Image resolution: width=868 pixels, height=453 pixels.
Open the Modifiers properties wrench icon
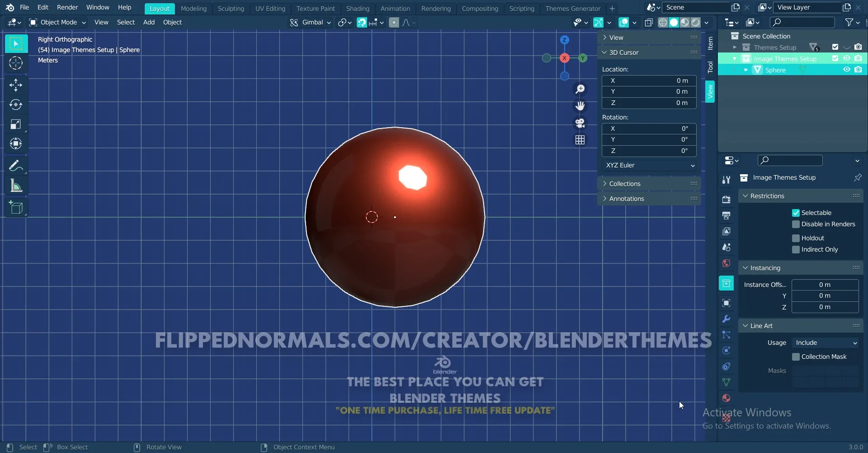tap(726, 319)
